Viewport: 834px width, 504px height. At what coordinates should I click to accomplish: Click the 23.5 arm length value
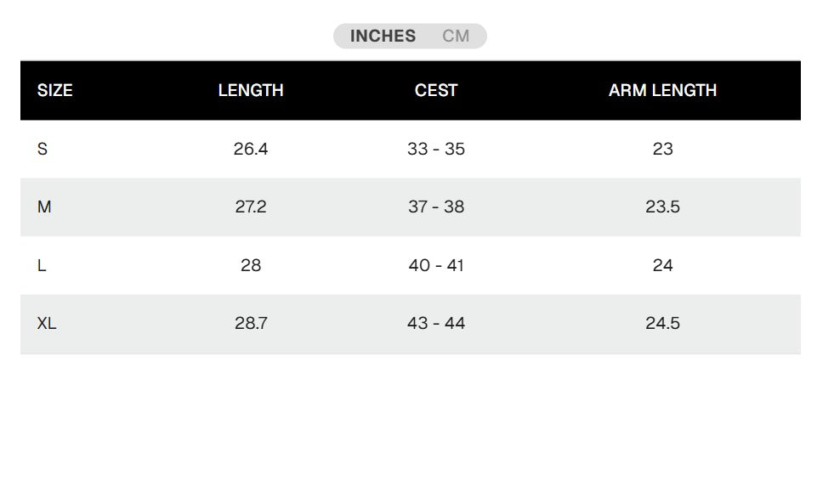click(662, 207)
